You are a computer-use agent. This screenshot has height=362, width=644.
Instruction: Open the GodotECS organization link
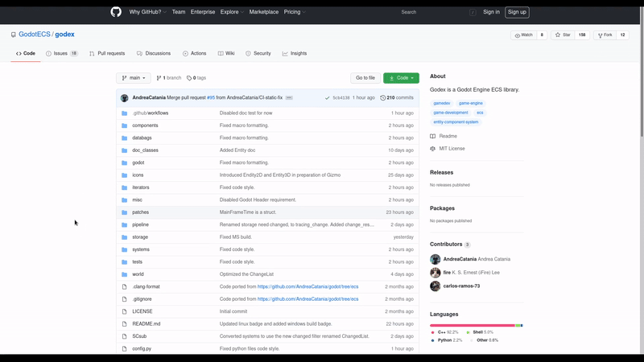pos(35,35)
